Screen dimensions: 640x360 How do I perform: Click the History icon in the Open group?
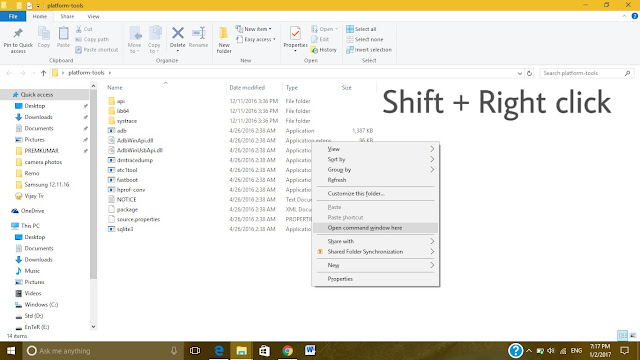click(x=314, y=50)
